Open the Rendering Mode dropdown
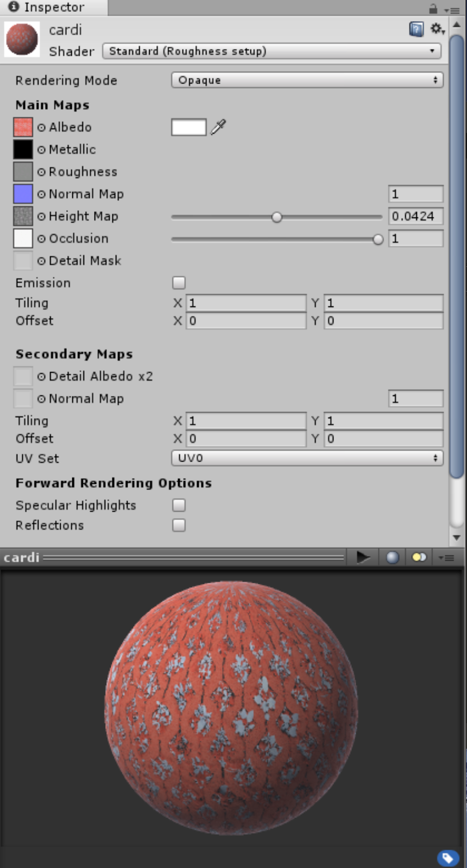This screenshot has width=467, height=868. [307, 80]
